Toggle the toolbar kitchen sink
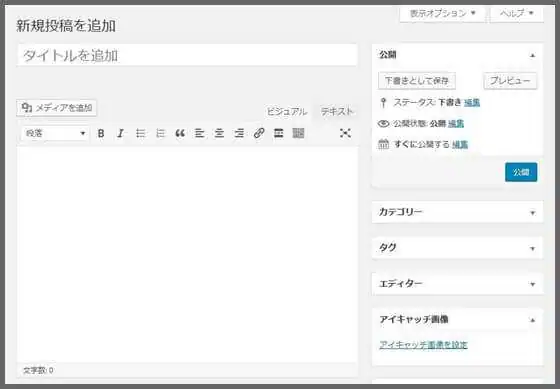 298,133
